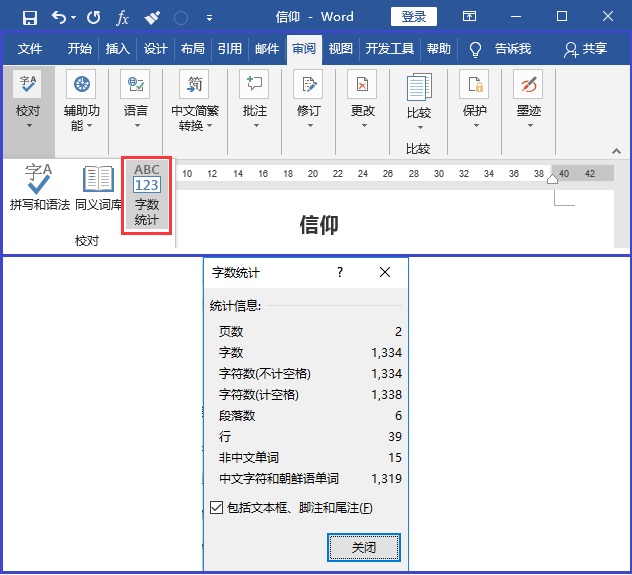Click the Undo arrow icon
Image resolution: width=632 pixels, height=575 pixels.
pos(59,17)
